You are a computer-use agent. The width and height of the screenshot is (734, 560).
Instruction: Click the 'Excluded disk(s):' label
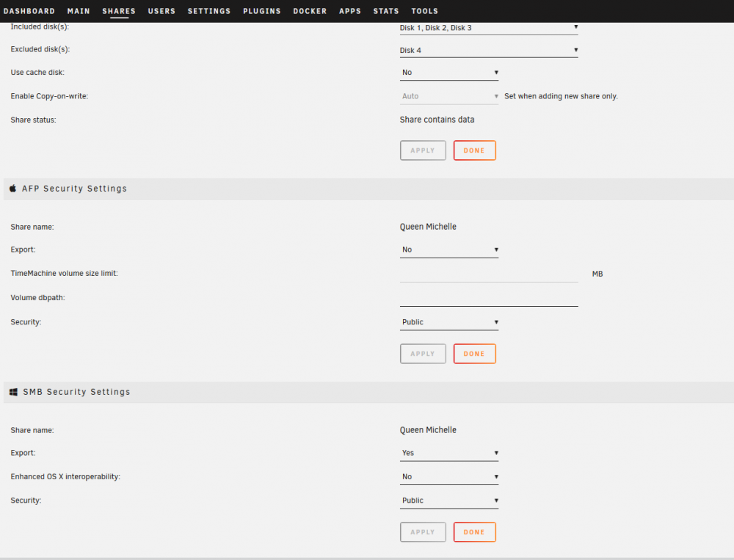pyautogui.click(x=40, y=49)
